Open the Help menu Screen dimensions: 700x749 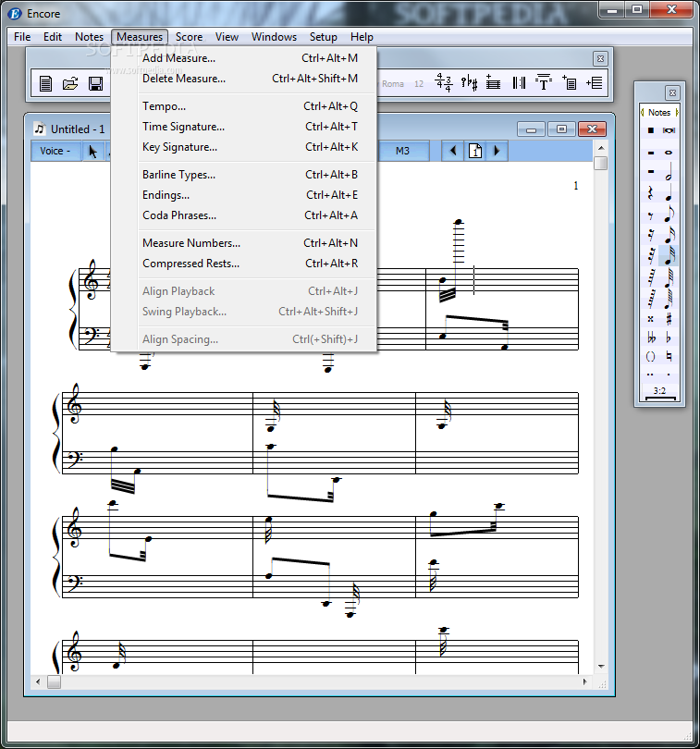pos(362,37)
